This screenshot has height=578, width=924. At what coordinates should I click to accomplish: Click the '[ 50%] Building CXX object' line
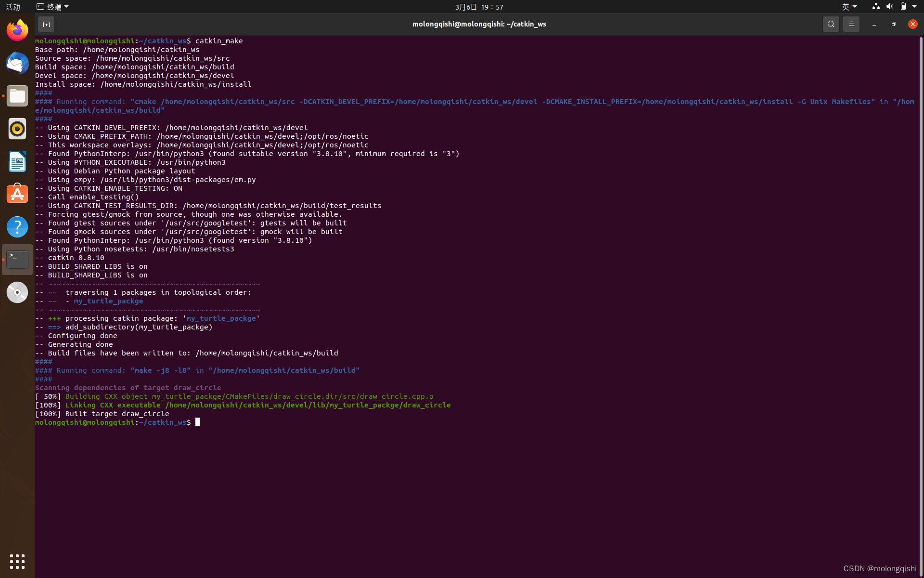234,396
